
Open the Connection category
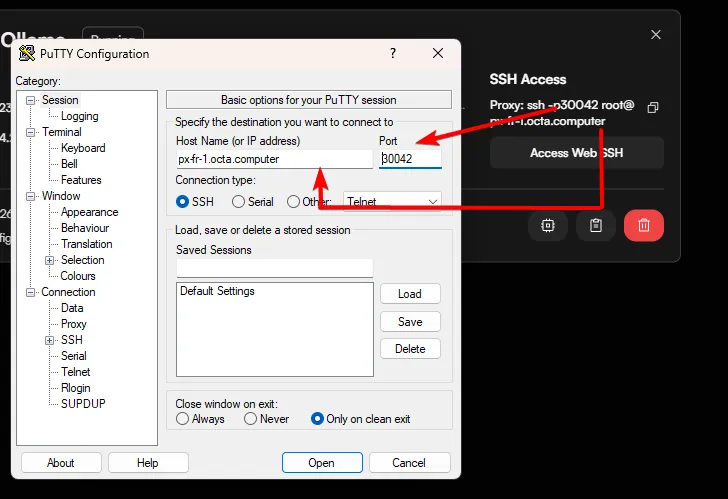(68, 292)
